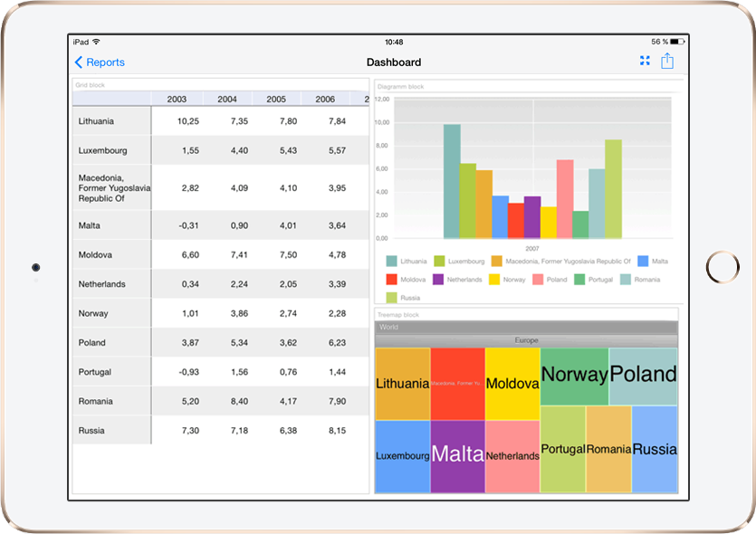Select the Portugal row header
This screenshot has height=534, width=756.
(112, 372)
